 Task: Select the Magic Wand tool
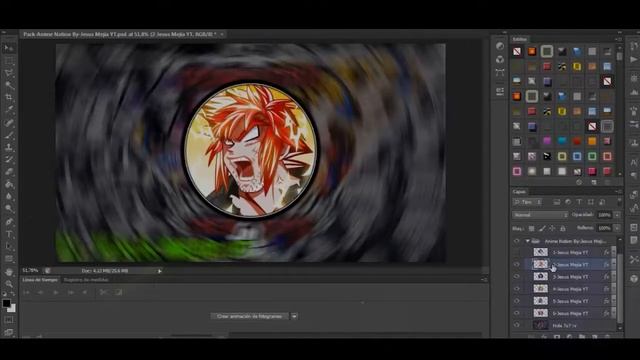coord(9,85)
